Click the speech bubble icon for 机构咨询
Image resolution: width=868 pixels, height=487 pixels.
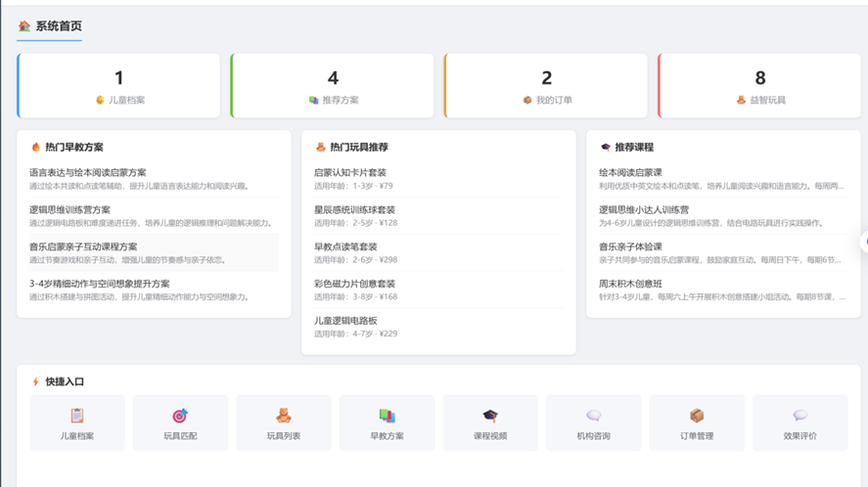coord(593,416)
